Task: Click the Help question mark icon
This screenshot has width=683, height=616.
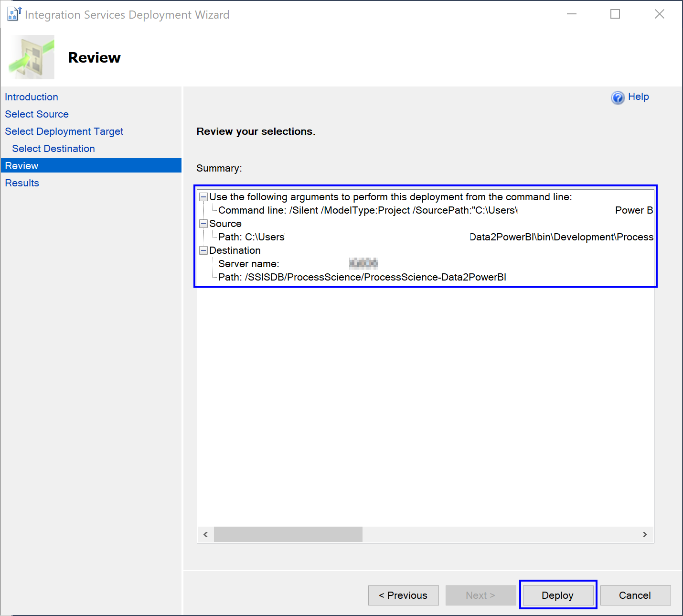Action: coord(618,97)
